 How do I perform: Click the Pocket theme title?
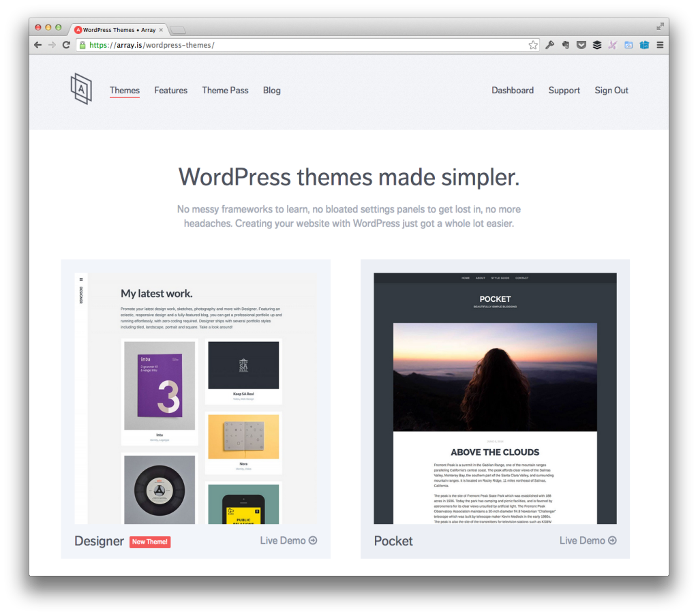point(393,541)
